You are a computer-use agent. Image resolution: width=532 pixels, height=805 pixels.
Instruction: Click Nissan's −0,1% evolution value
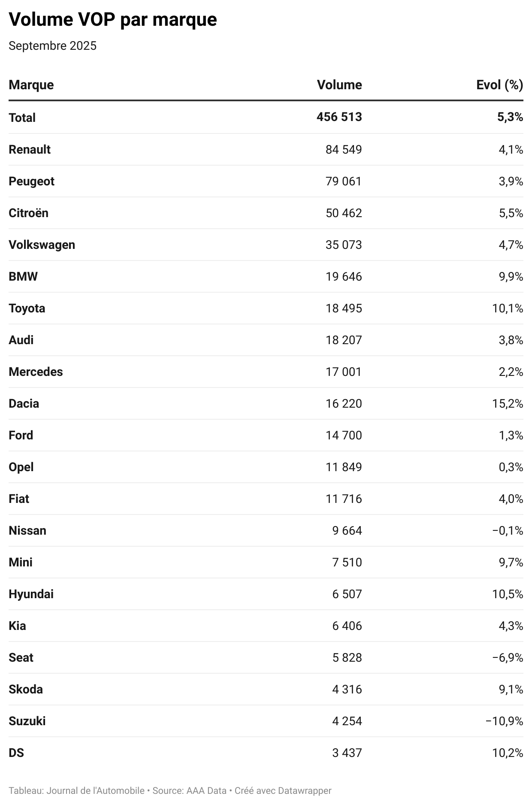[508, 530]
